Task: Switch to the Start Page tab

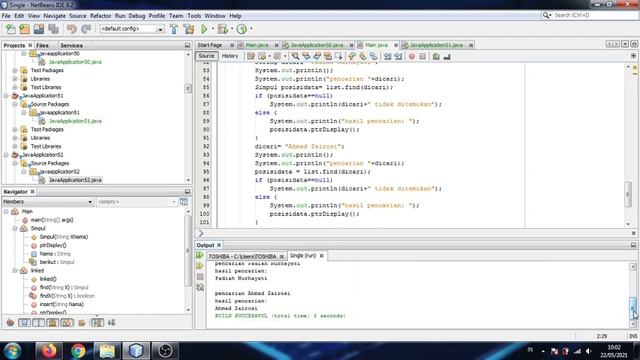Action: (210, 45)
